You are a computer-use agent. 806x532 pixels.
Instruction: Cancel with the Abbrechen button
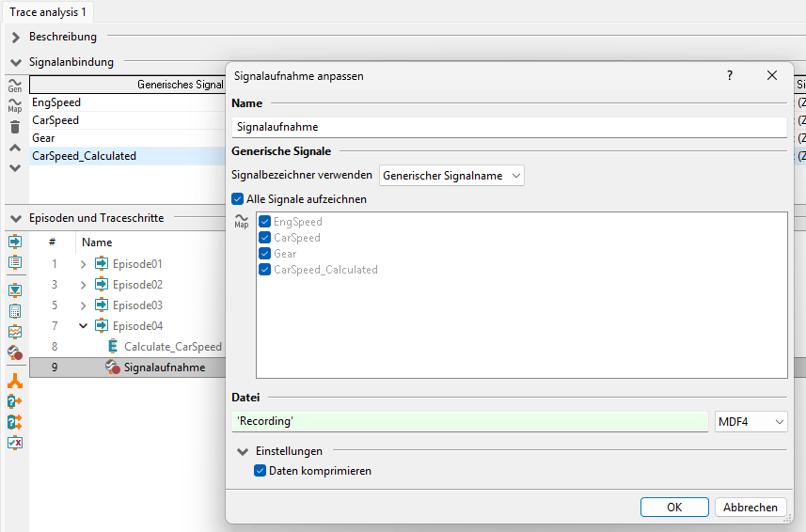(751, 507)
